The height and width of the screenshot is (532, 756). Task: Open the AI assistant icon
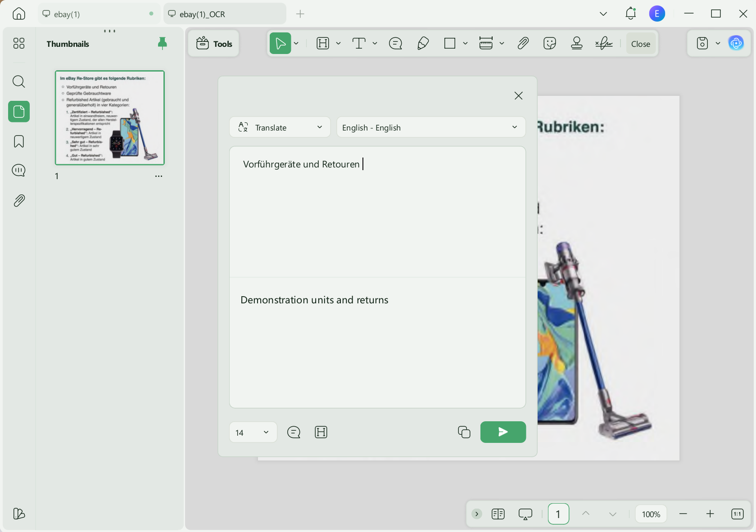click(x=736, y=43)
